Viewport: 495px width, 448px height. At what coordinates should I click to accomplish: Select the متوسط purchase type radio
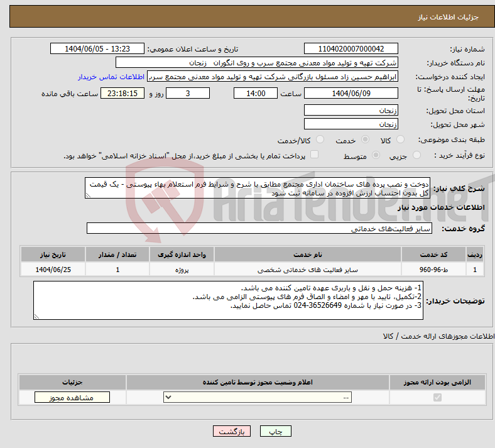pyautogui.click(x=376, y=155)
